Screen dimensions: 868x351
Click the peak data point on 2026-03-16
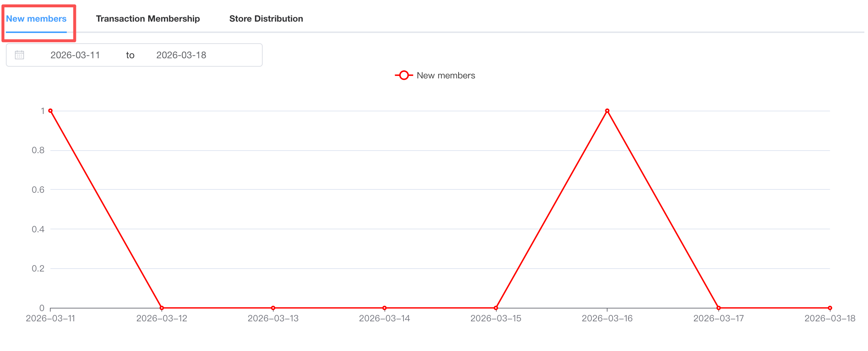(607, 111)
